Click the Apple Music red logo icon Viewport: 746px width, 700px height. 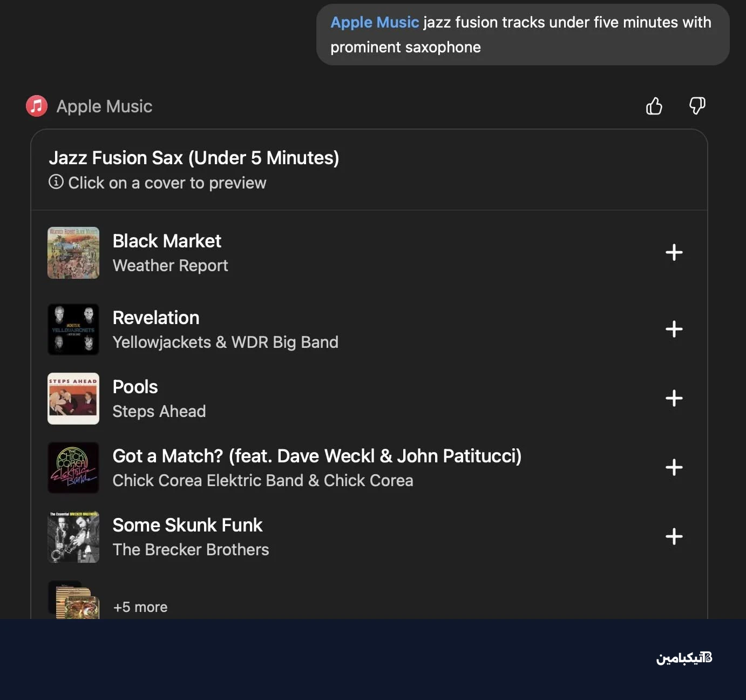pos(36,106)
